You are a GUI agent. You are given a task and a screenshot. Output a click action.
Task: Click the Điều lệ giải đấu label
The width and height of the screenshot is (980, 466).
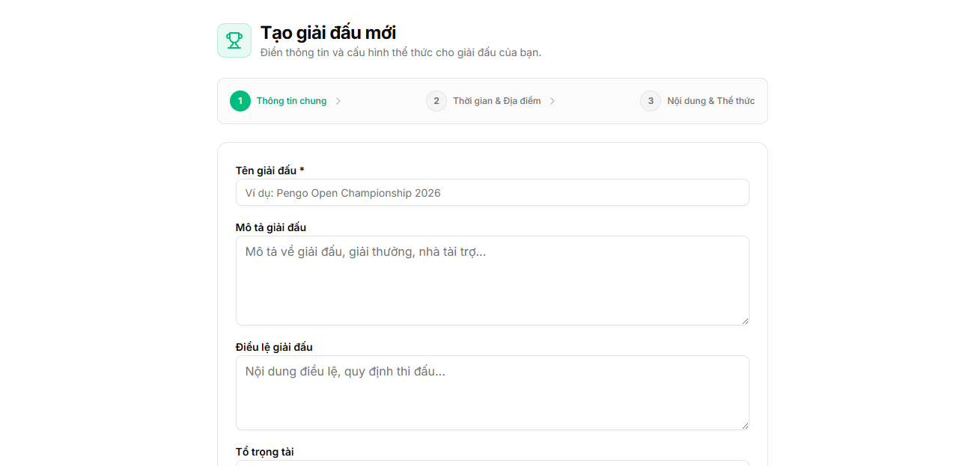tap(274, 347)
